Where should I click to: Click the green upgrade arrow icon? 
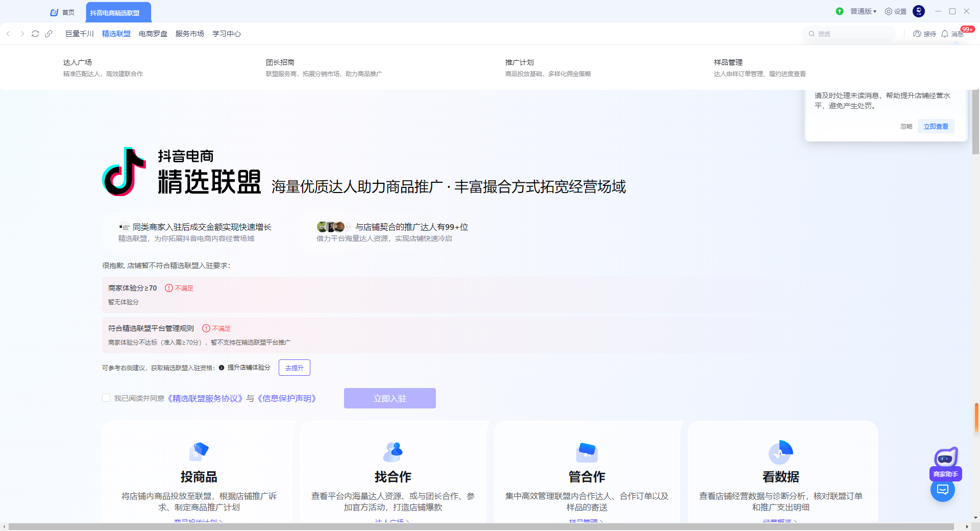pos(840,11)
